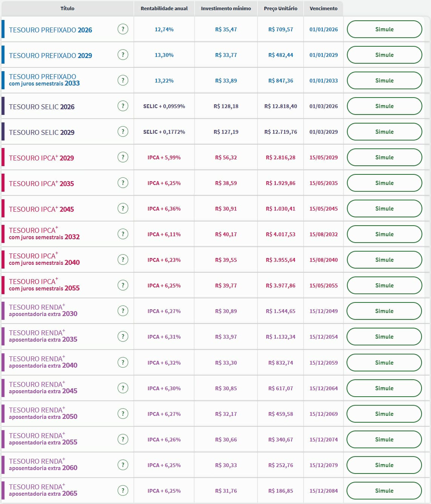Show info for Renda+ aposentadoria extra 2030
Image resolution: width=431 pixels, height=504 pixels.
tap(123, 311)
